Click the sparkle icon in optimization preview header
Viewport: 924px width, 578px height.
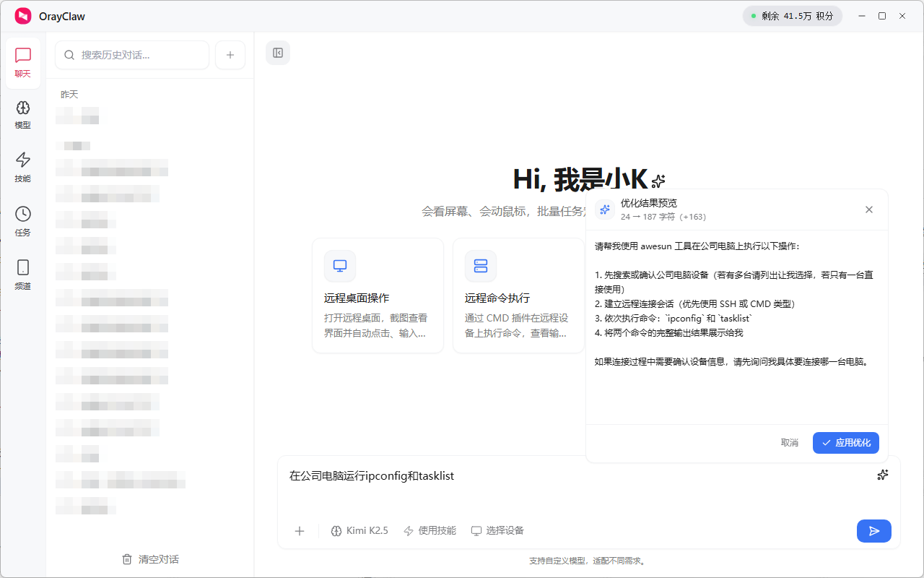(x=605, y=210)
